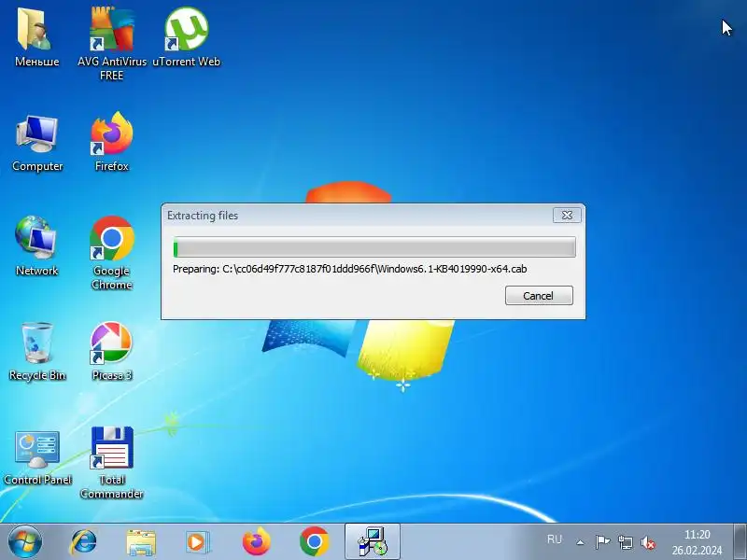The height and width of the screenshot is (560, 747).
Task: Select Google Chrome desktop shortcut
Action: [111, 253]
